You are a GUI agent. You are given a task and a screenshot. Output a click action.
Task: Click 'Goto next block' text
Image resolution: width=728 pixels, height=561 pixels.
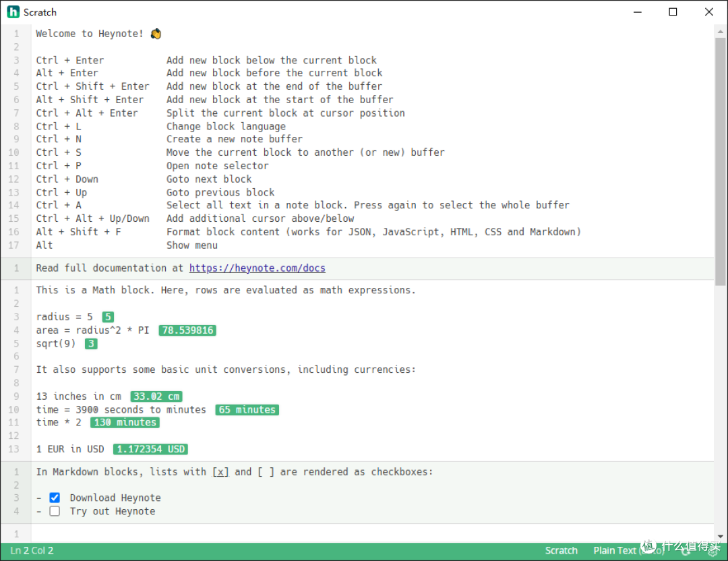(x=209, y=179)
